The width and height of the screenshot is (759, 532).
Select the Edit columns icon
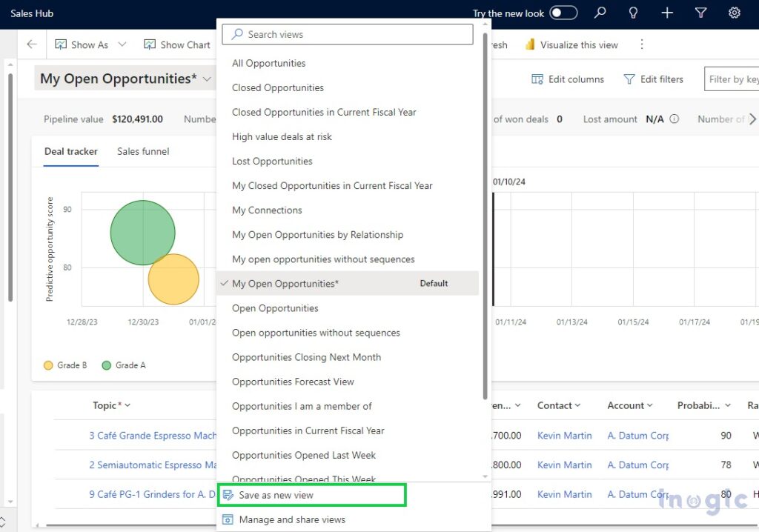tap(538, 79)
